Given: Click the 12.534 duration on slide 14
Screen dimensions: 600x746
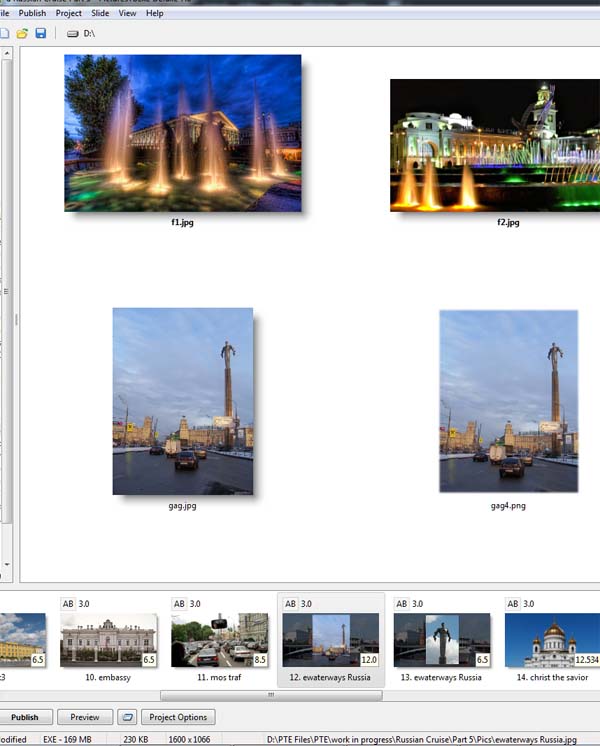Looking at the screenshot, I should click(587, 659).
